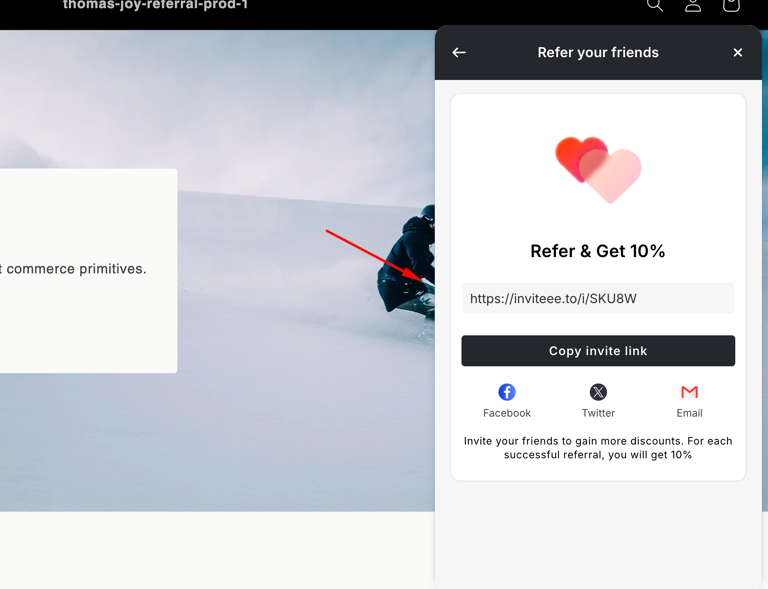Click the 'Refer & Get 10%' heading
This screenshot has height=589, width=768.
pos(598,251)
